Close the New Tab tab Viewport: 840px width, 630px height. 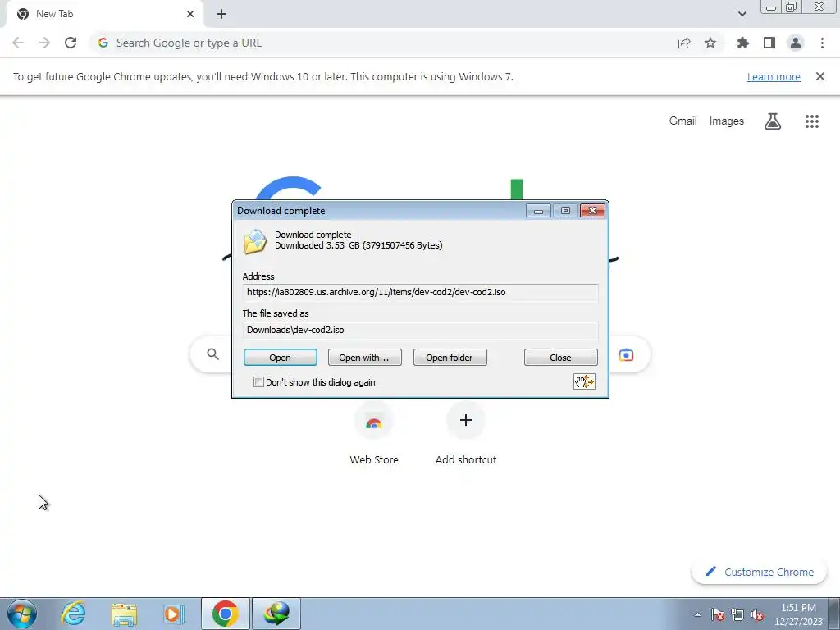click(190, 14)
